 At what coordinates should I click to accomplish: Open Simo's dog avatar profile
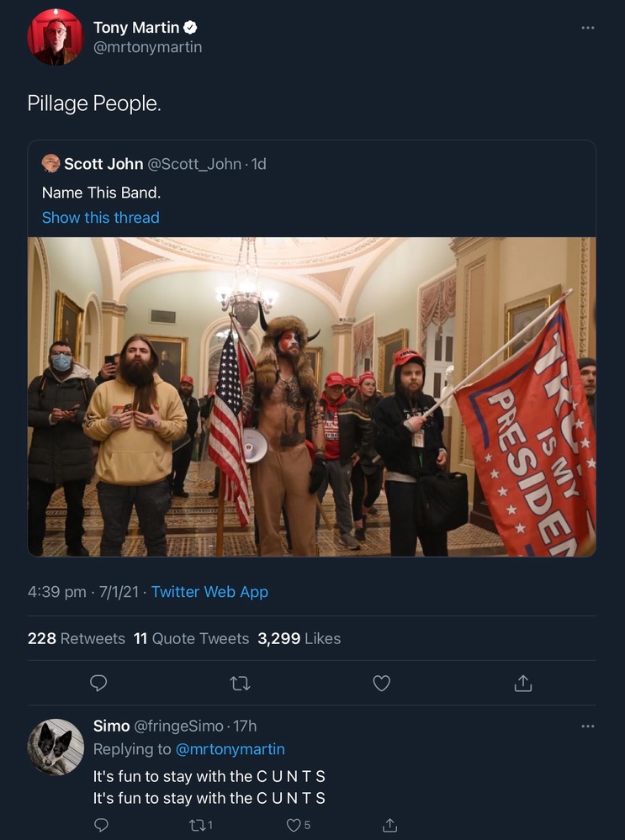(x=56, y=747)
